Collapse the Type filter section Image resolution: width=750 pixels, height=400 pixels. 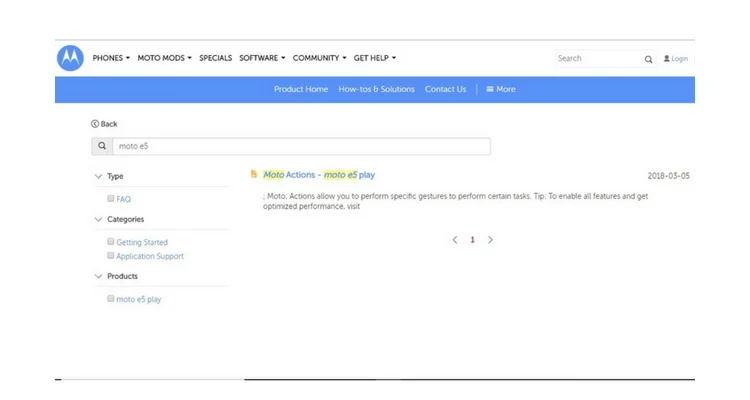tap(99, 176)
